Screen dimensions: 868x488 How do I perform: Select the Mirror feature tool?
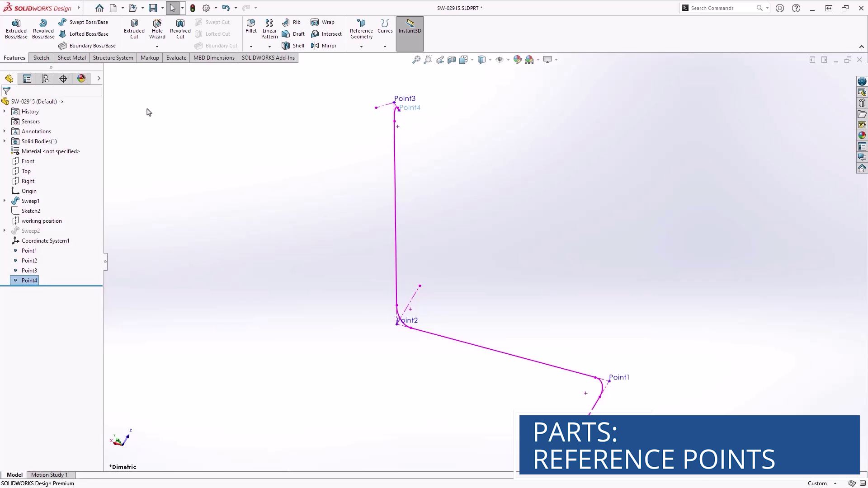315,46
